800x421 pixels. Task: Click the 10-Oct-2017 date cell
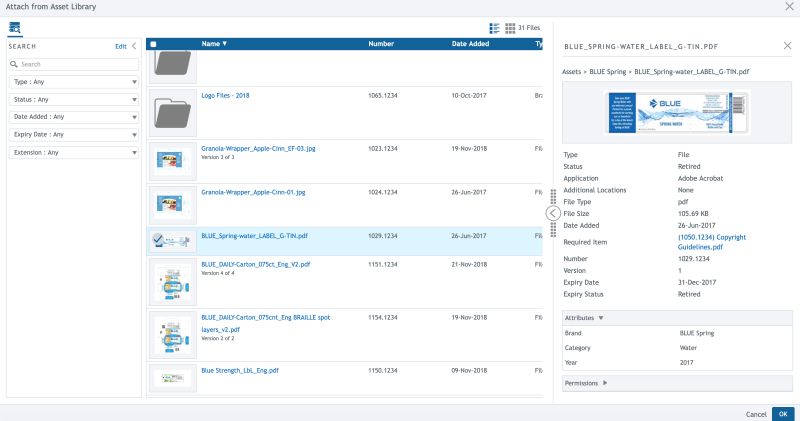click(469, 95)
